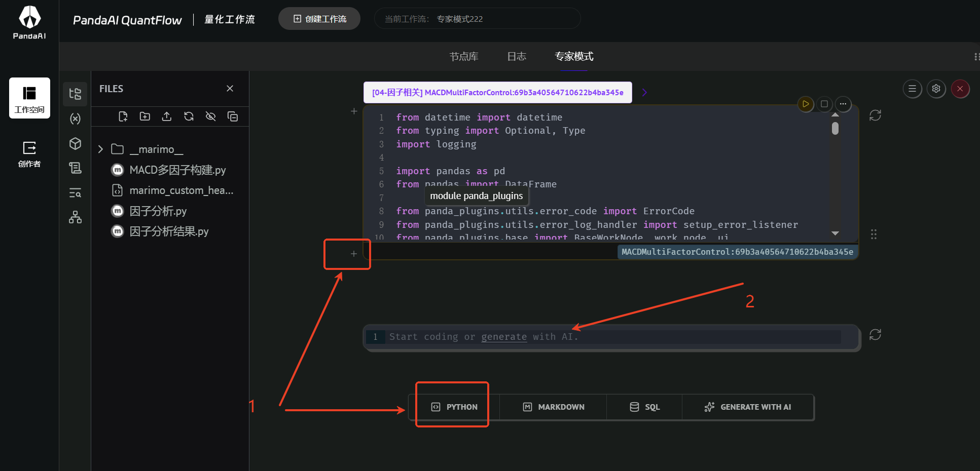Create a new folder in FILES

(x=145, y=116)
